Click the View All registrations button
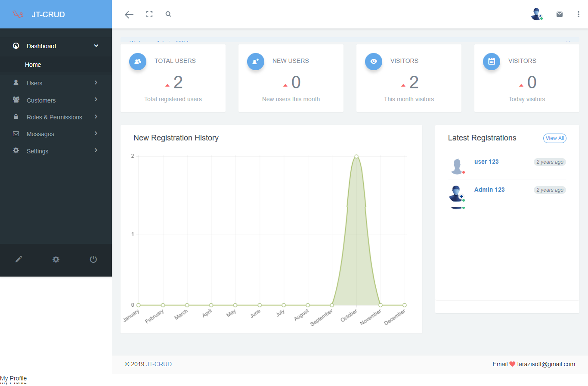Viewport: 588px width, 386px height. (555, 138)
